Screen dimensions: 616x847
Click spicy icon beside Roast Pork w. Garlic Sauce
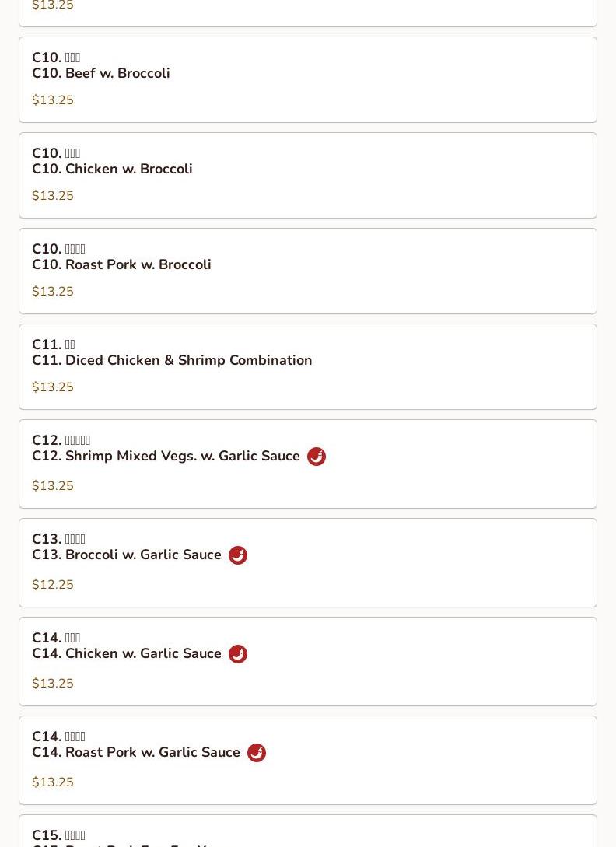(x=257, y=753)
